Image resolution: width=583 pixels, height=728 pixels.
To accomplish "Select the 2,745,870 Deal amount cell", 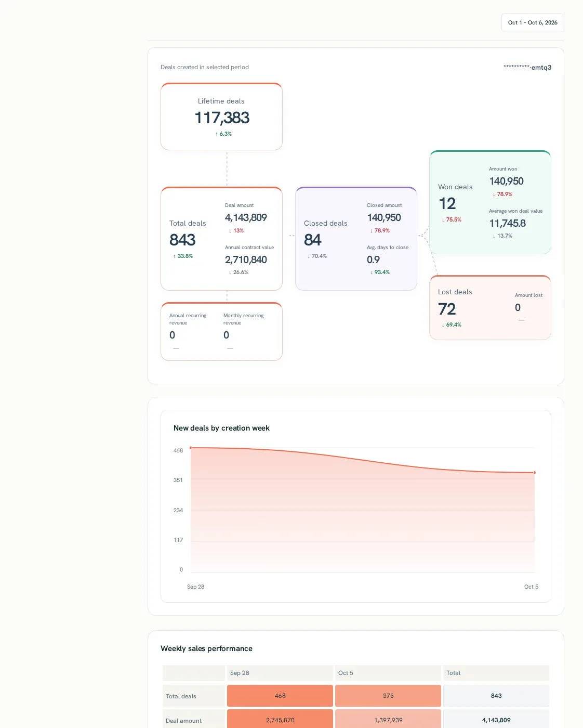I will [280, 720].
